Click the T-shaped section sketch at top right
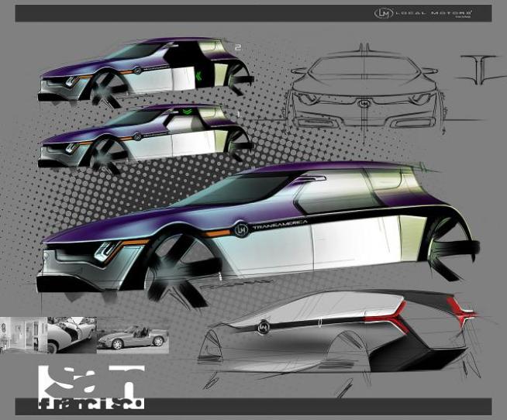507x420 pixels. [481, 70]
